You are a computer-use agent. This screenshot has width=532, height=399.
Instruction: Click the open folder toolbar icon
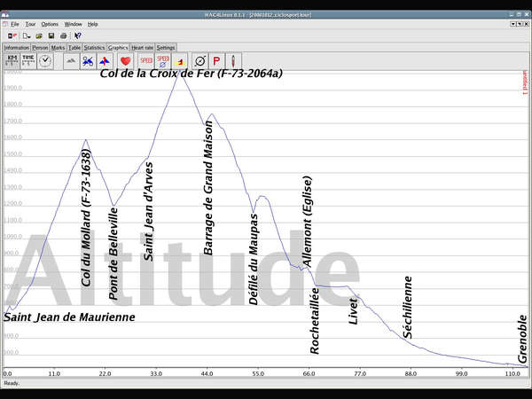click(x=39, y=35)
